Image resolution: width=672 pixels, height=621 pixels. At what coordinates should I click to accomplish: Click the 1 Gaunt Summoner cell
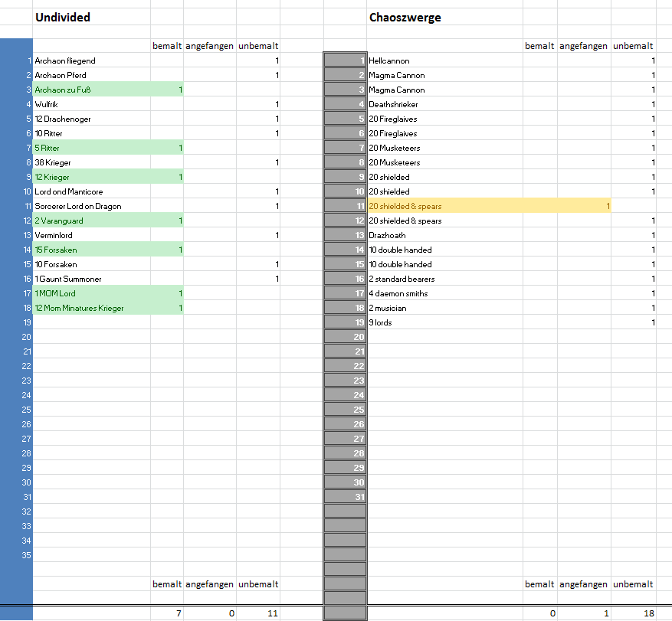click(x=92, y=279)
